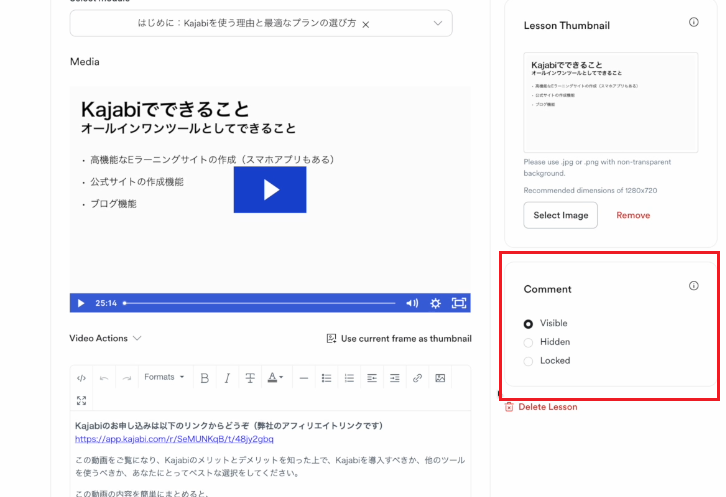
Task: Expand the editor to fullscreen
Action: pyautogui.click(x=81, y=400)
